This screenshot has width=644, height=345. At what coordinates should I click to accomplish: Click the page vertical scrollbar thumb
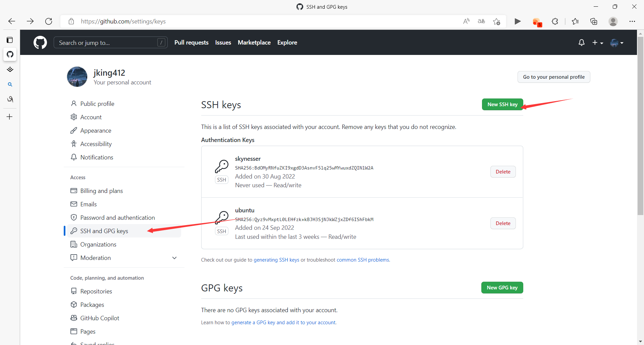[x=640, y=126]
